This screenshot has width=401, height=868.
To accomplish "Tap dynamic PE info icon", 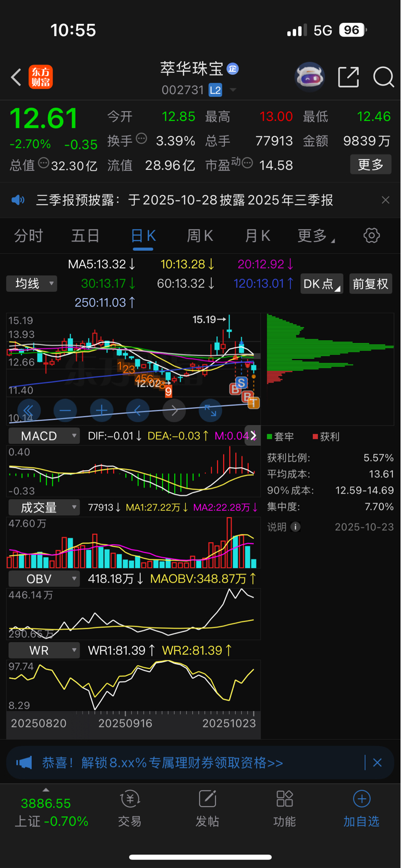I will pos(248,163).
